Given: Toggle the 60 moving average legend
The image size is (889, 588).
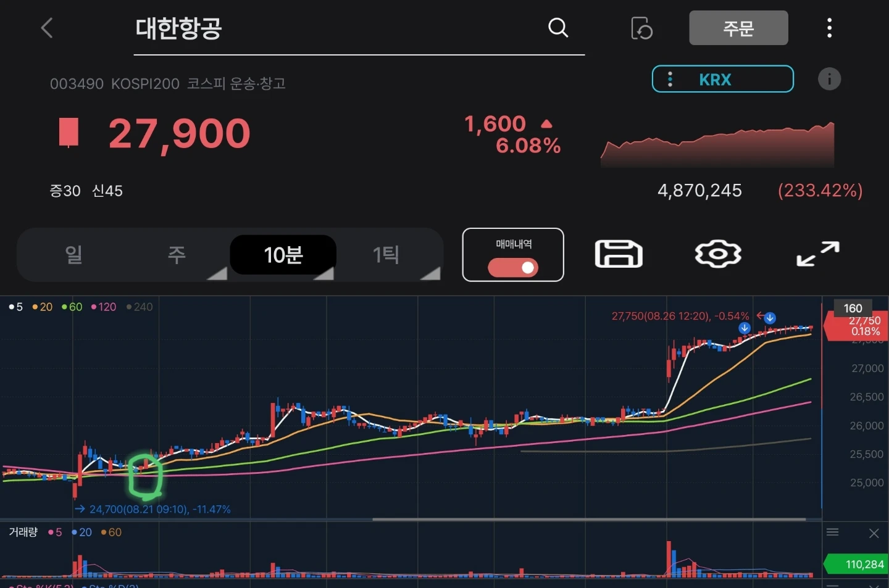Looking at the screenshot, I should 72,307.
